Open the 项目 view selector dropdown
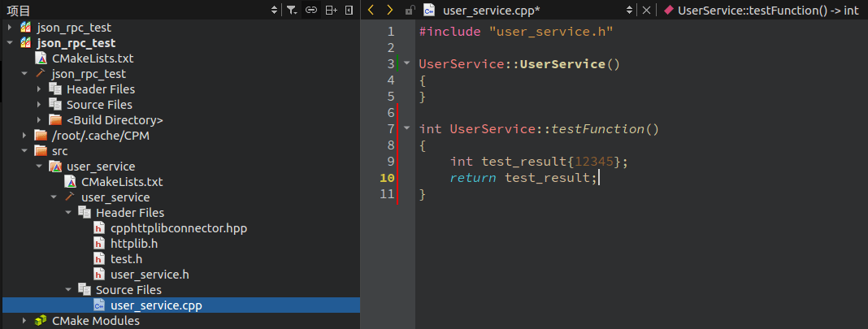 tap(275, 10)
